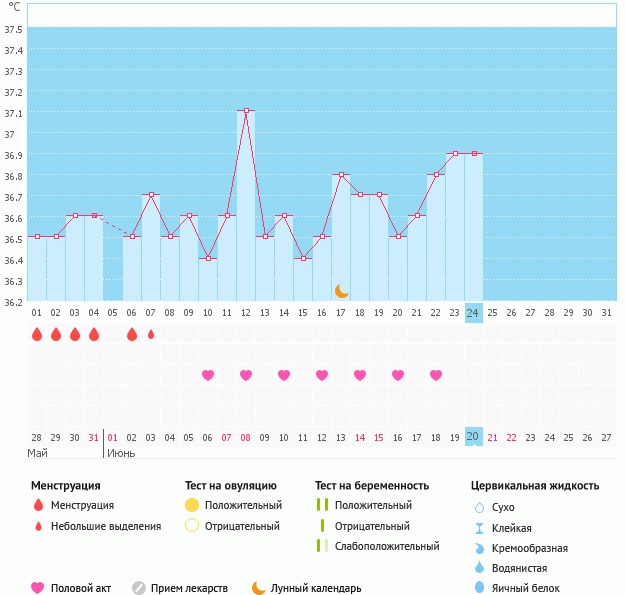626x595 pixels.
Task: Click the Половой акт heart icon in legend
Action: 38,588
